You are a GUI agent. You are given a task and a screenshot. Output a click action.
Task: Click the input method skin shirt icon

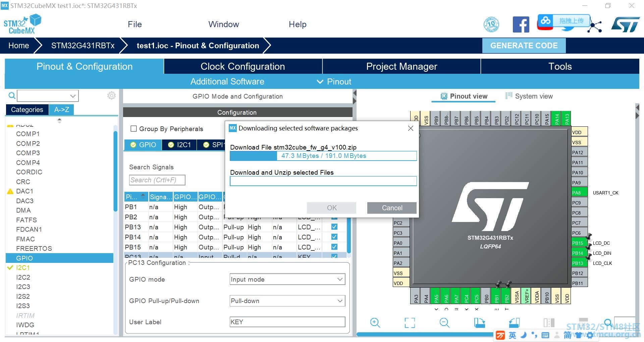[x=579, y=335]
